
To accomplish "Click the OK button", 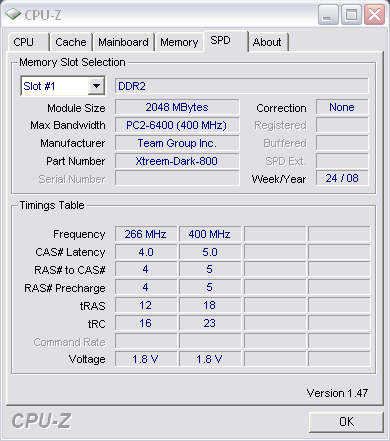I will pos(346,422).
